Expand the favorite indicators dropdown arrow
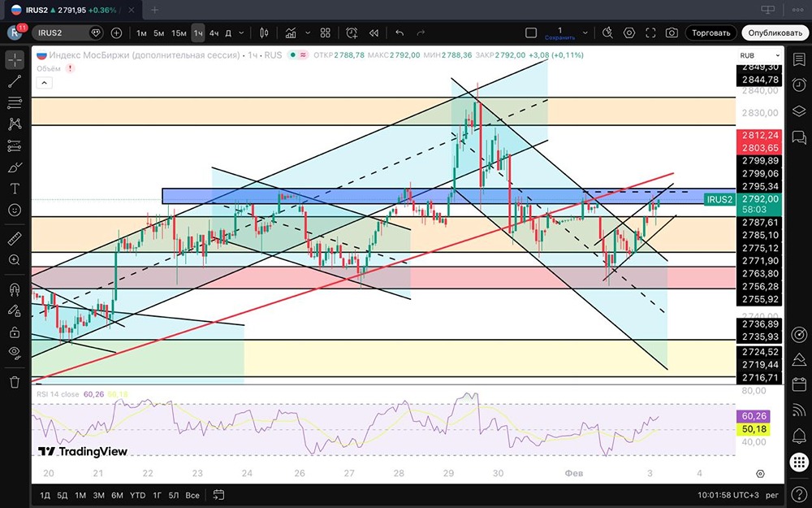Screen dimensions: 812x508 point(308,33)
